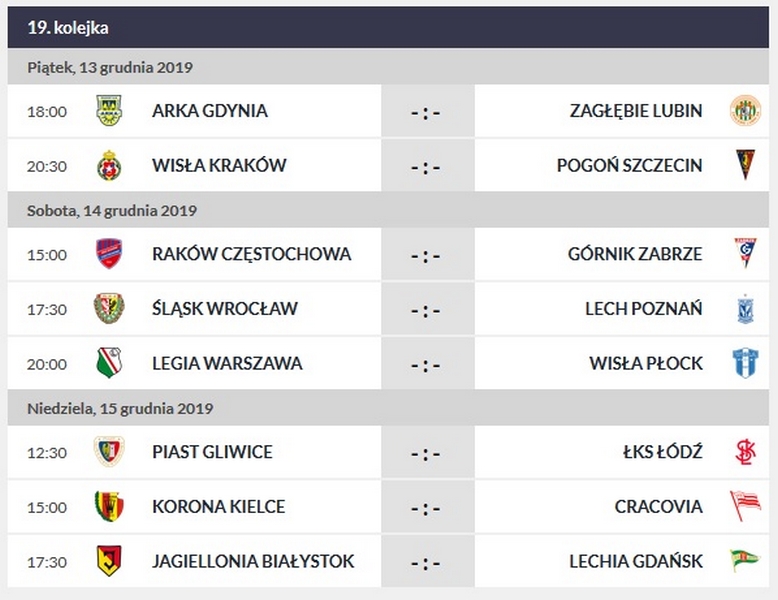Click the Legia Warszawa club crest
Image resolution: width=778 pixels, height=600 pixels.
click(109, 363)
